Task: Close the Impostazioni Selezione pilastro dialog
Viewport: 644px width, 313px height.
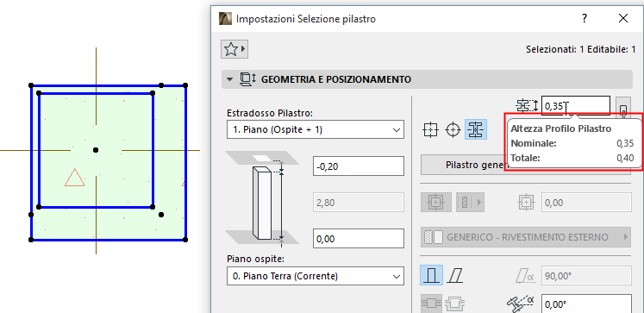Action: click(x=622, y=18)
